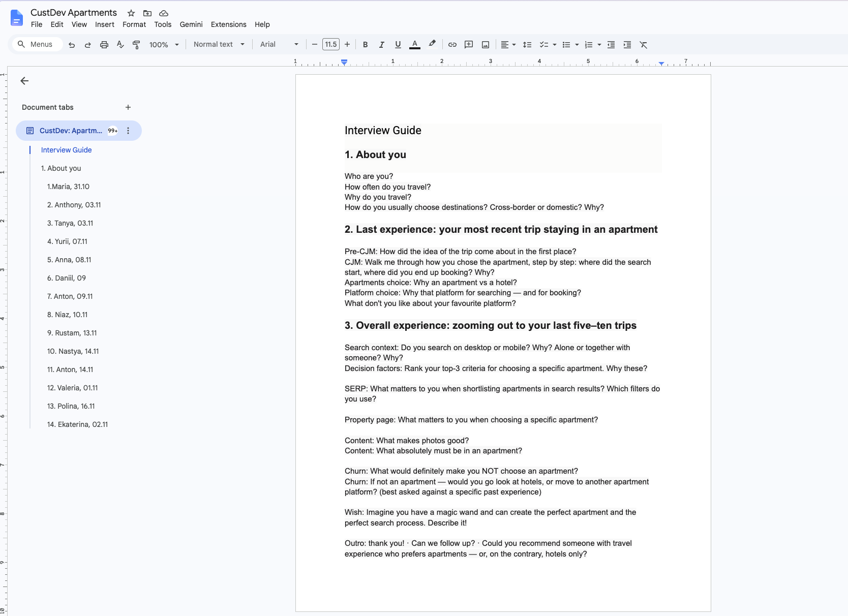Go to 6. Daniil, 09 section

click(x=67, y=278)
